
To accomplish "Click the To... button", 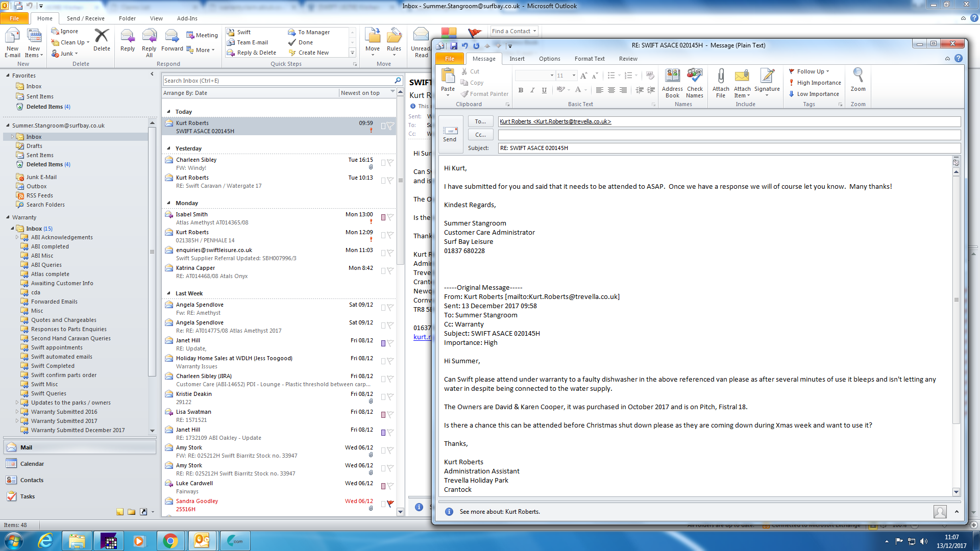I will click(480, 121).
